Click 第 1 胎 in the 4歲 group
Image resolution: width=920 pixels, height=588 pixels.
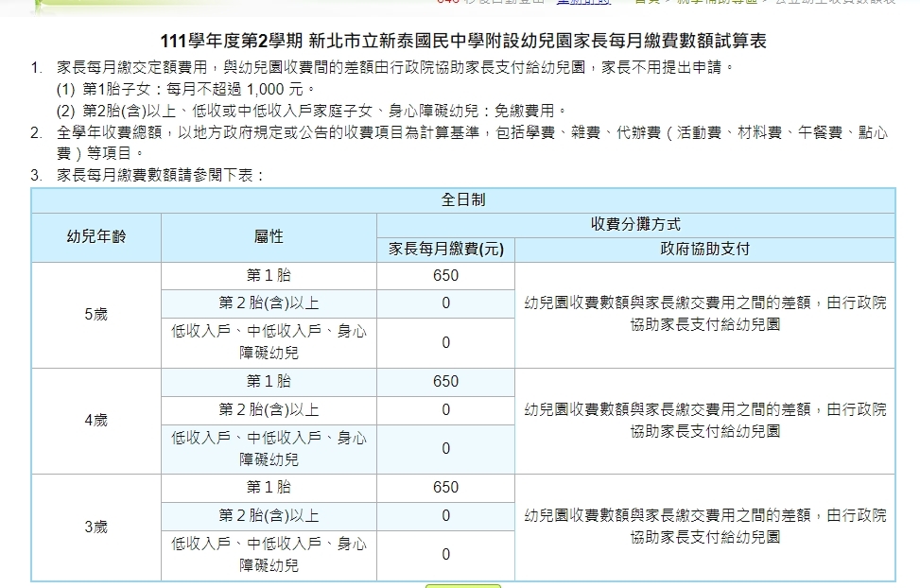[269, 382]
